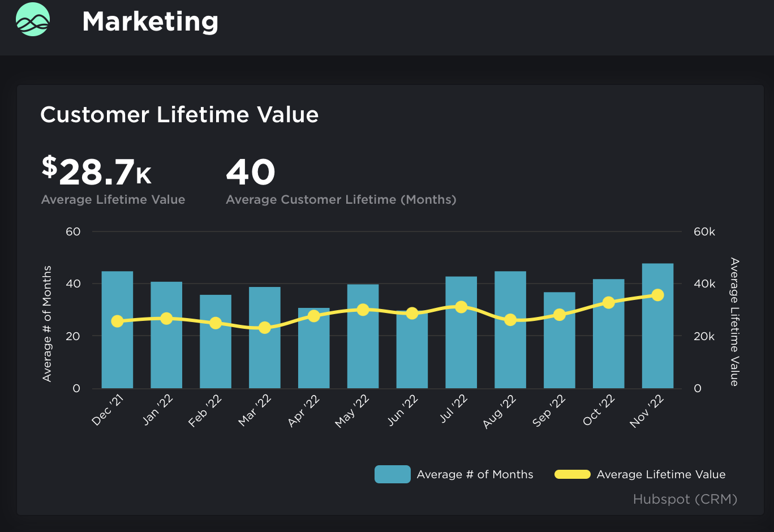Click the 40 Average Customer Lifetime value

click(250, 173)
